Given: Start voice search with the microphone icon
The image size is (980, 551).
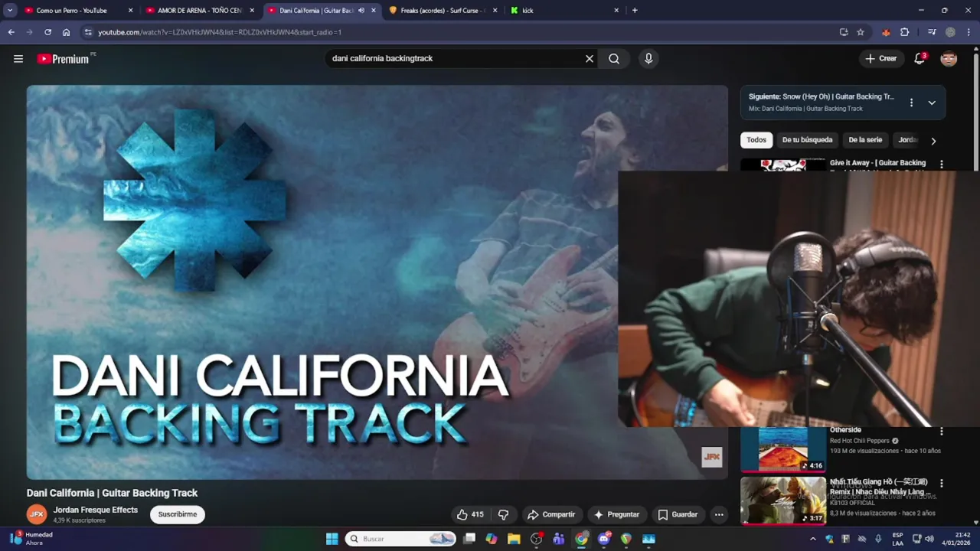Looking at the screenshot, I should (648, 59).
